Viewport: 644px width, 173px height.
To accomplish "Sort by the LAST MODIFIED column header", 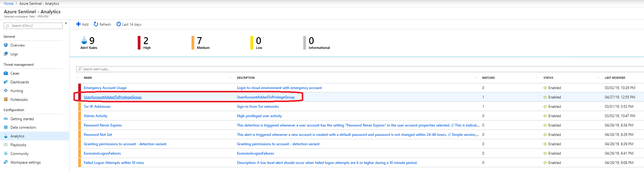I will [x=615, y=78].
